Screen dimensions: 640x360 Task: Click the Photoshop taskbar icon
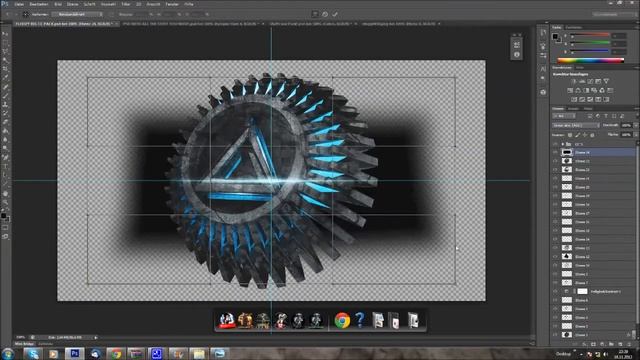74,354
